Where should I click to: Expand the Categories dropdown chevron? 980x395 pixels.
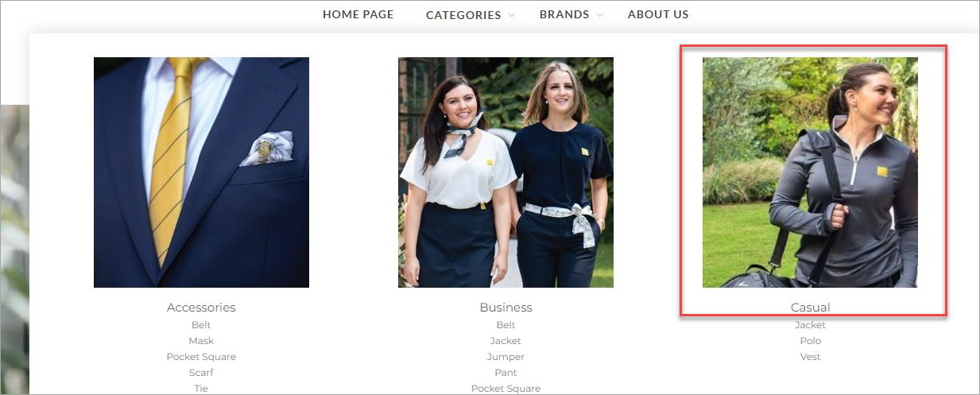pyautogui.click(x=512, y=15)
